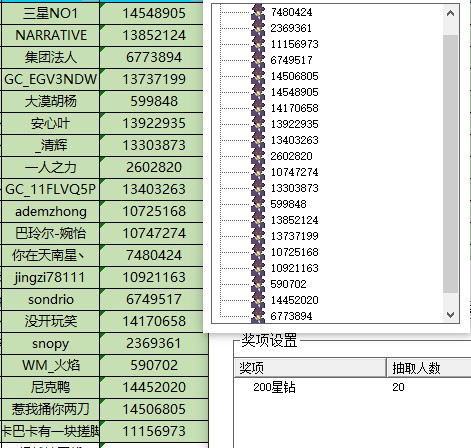Click the scroll down arrow of winner list

pos(451,315)
